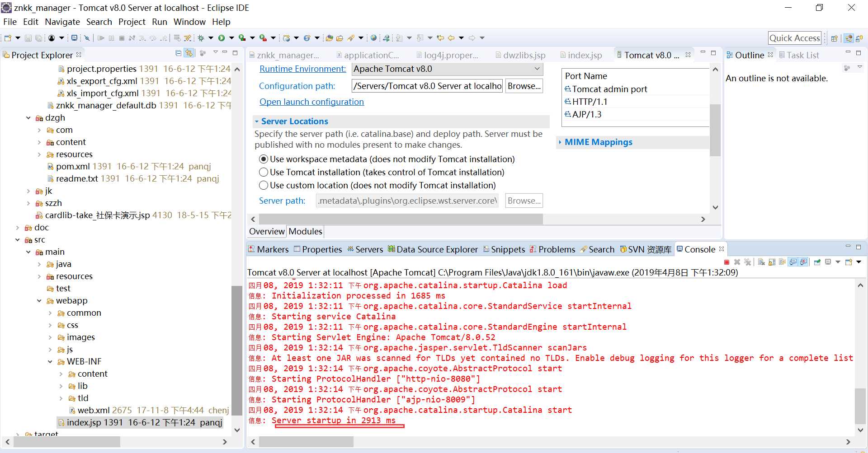Click the Skip All Breakpoints icon
This screenshot has height=453, width=868.
[x=87, y=38]
